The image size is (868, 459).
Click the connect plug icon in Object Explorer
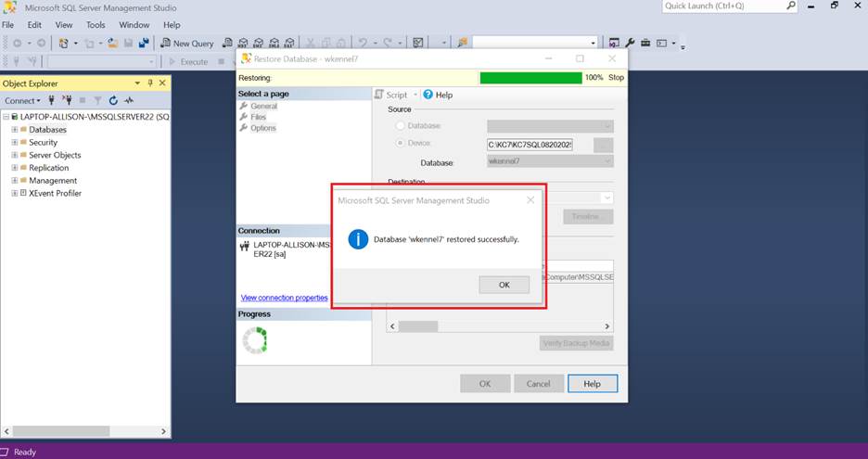tap(51, 100)
